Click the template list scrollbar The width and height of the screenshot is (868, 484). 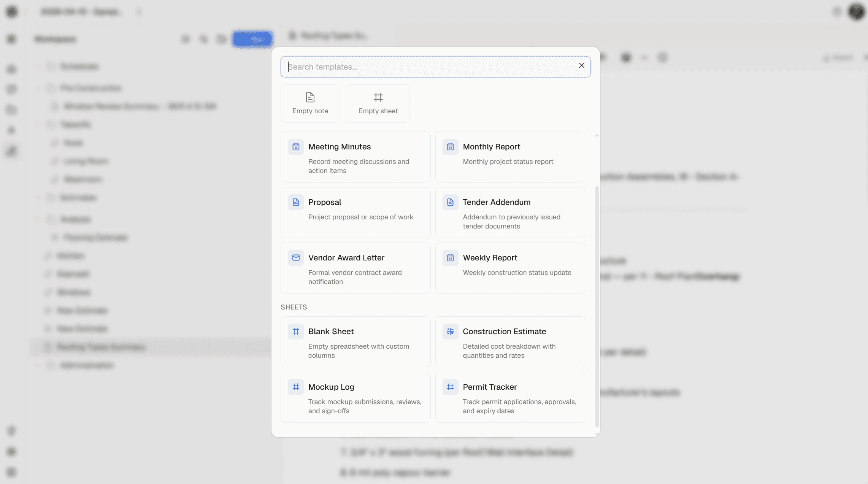597,304
